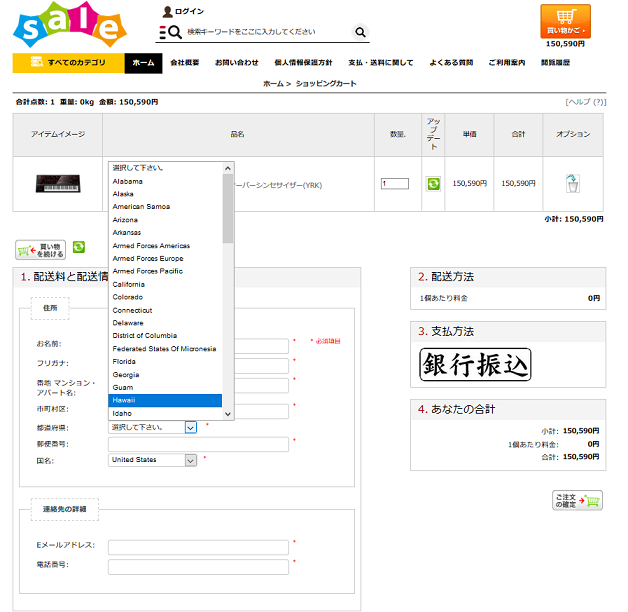Click the ホーム breadcrumb link

point(273,84)
